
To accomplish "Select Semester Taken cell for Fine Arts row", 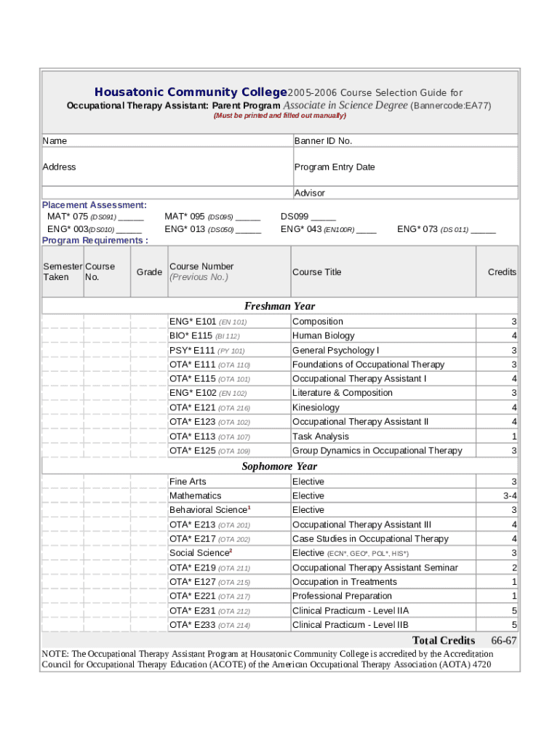I will (x=63, y=482).
